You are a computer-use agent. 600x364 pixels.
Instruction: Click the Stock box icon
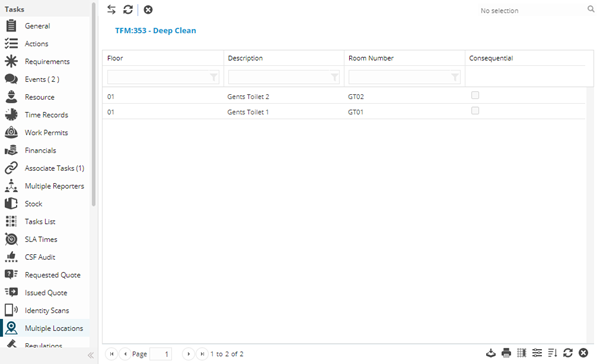(11, 203)
